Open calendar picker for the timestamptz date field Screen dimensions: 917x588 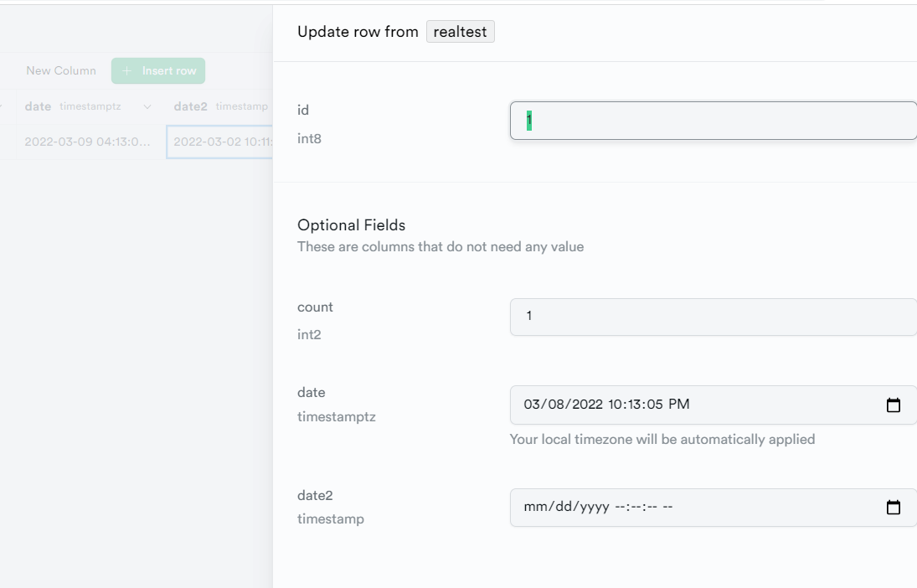(x=893, y=405)
